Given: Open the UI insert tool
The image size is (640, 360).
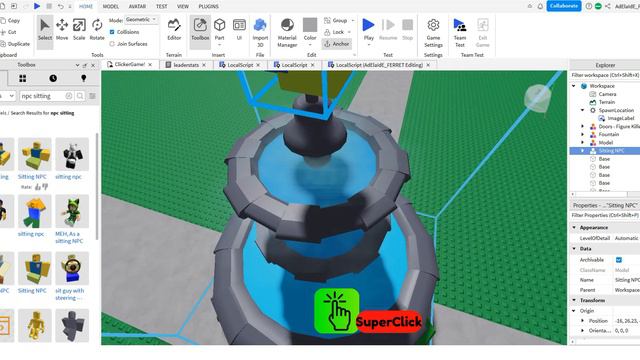Looking at the screenshot, I should pos(239,30).
